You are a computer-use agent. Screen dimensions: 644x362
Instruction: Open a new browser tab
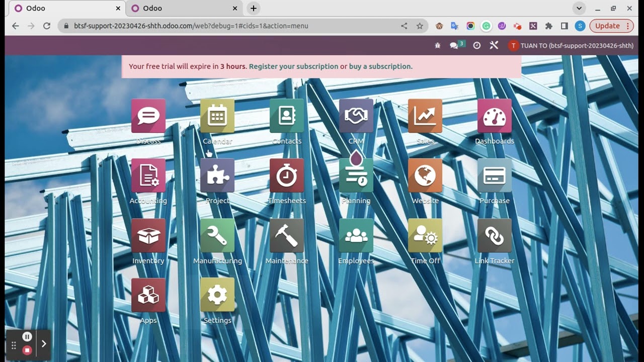click(x=254, y=9)
